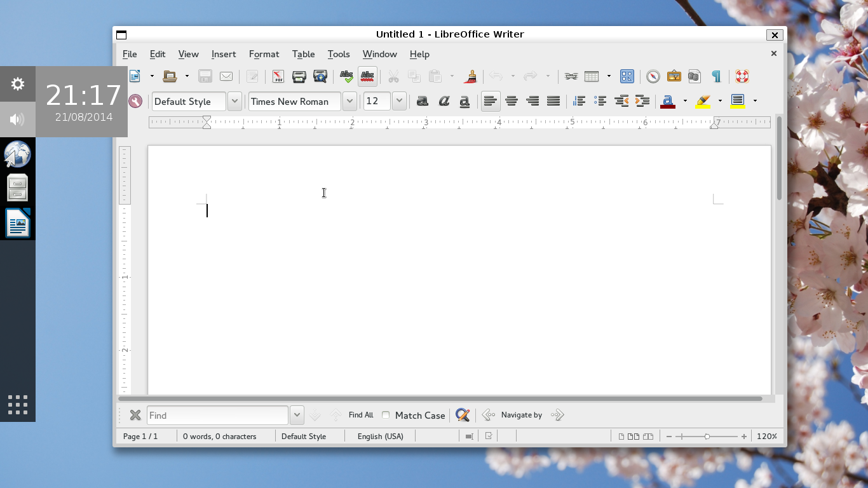Image resolution: width=868 pixels, height=488 pixels.
Task: Open Page Preview from the toolbar
Action: coord(320,77)
